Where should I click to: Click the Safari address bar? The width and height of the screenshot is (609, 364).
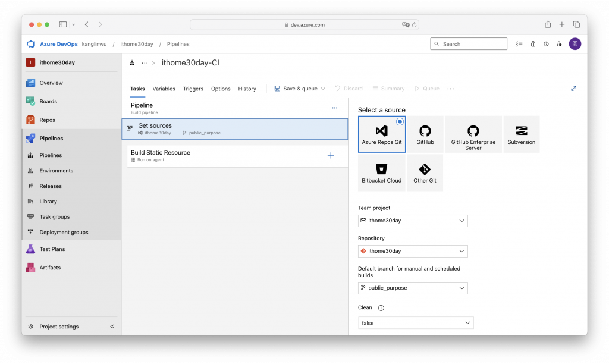(304, 25)
